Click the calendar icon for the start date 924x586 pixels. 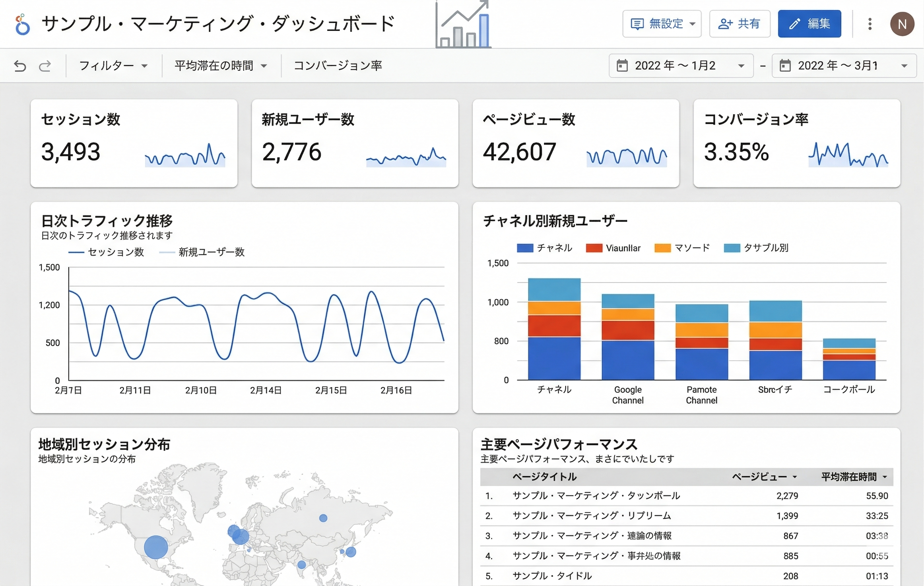pos(623,65)
